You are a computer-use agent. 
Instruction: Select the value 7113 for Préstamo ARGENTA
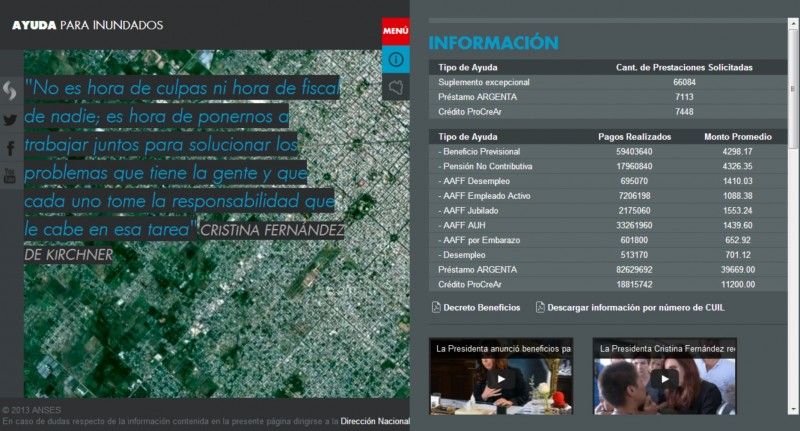point(684,97)
